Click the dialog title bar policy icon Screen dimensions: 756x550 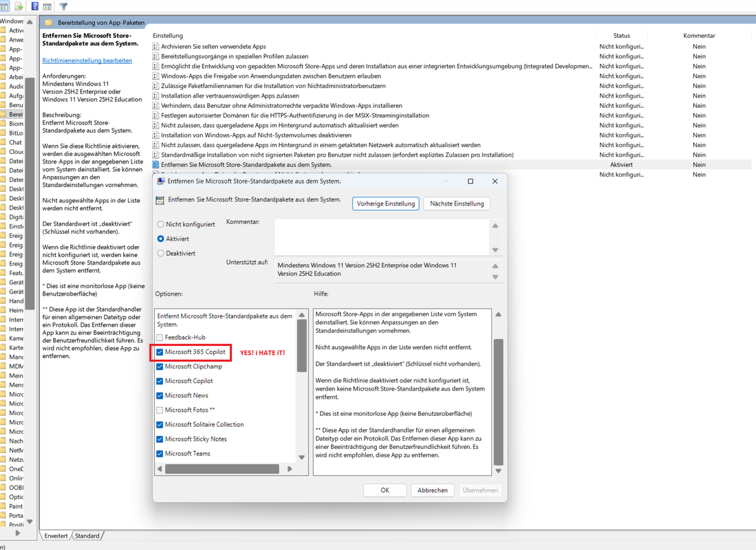pos(161,181)
